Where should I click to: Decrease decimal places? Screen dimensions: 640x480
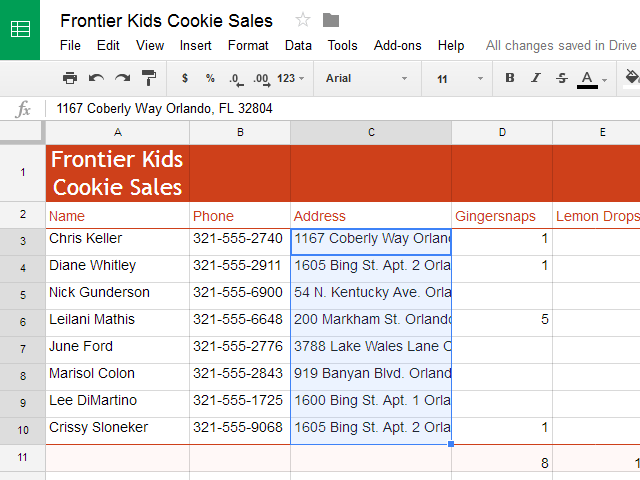pyautogui.click(x=235, y=78)
